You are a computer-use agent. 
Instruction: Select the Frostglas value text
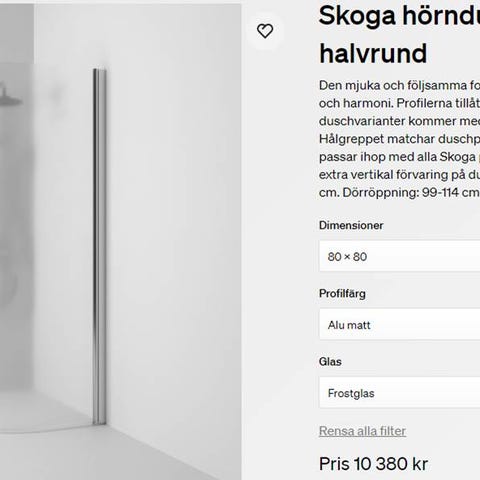tap(351, 393)
